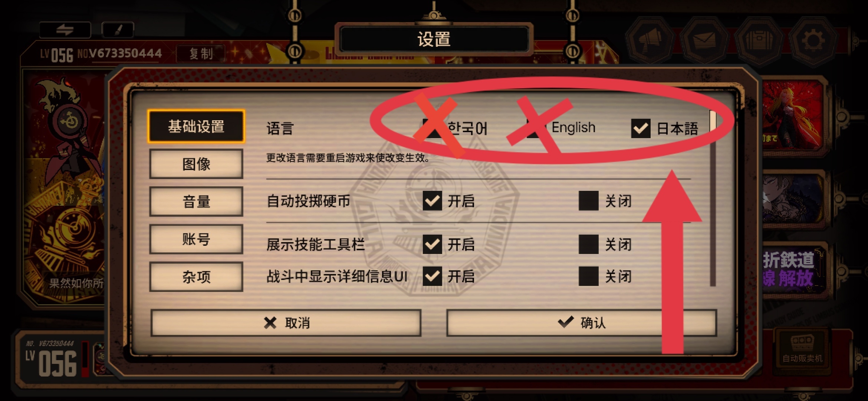Enable 开启 for 自动投掷硬币

(x=433, y=201)
